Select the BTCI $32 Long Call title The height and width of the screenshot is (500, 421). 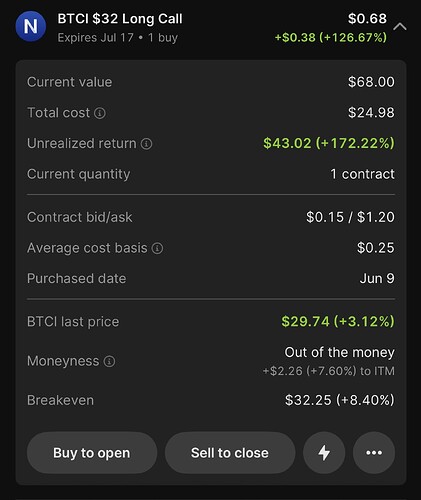pyautogui.click(x=120, y=19)
